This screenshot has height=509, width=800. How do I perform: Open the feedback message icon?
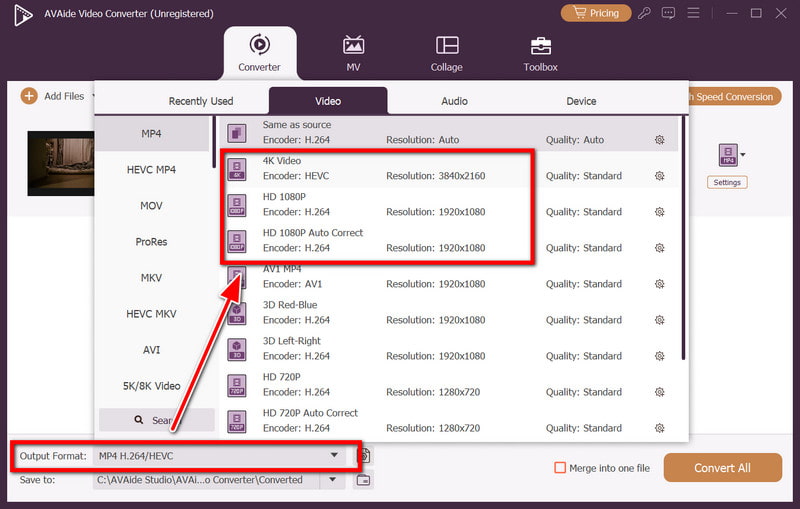click(668, 13)
